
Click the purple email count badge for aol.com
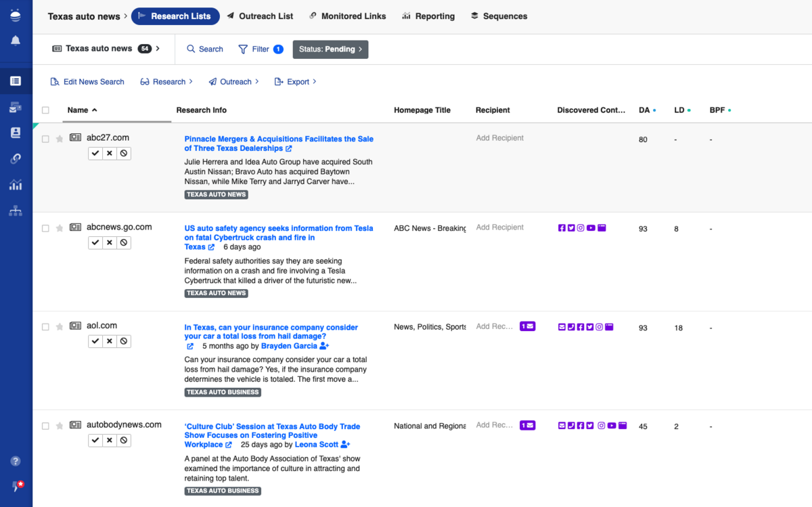click(x=527, y=326)
